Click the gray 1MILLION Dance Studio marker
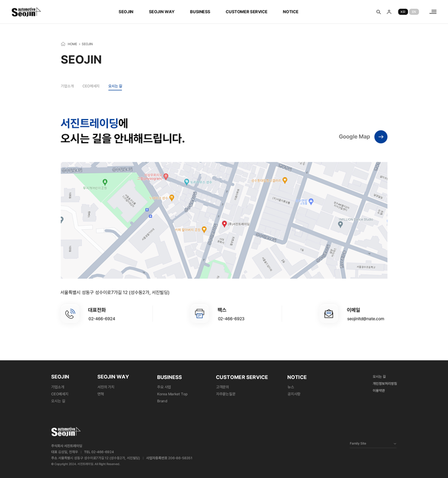Image resolution: width=448 pixels, height=478 pixels. (340, 225)
